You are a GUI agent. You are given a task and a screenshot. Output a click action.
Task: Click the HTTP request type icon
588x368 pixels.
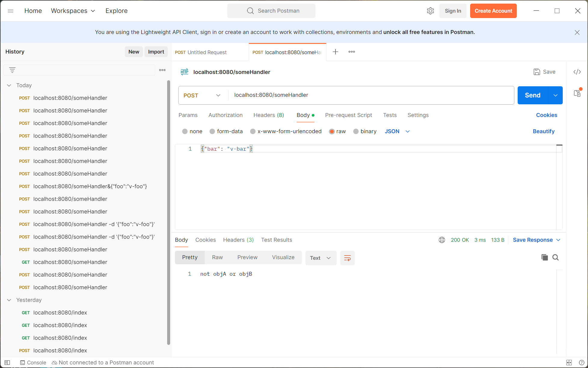pos(185,72)
